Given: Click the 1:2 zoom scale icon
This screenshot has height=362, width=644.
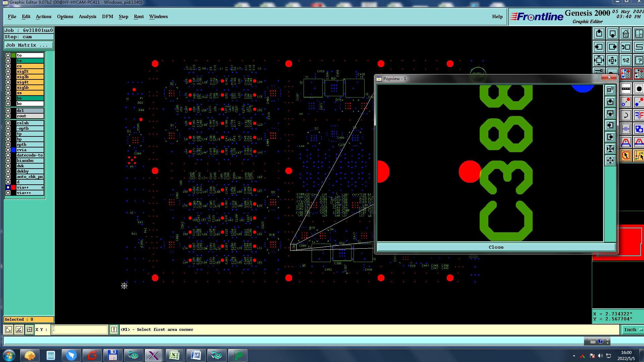Looking at the screenshot, I should [626, 61].
